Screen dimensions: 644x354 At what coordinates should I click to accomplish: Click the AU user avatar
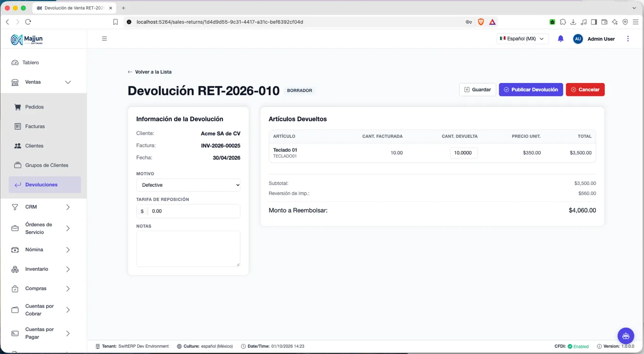point(578,39)
